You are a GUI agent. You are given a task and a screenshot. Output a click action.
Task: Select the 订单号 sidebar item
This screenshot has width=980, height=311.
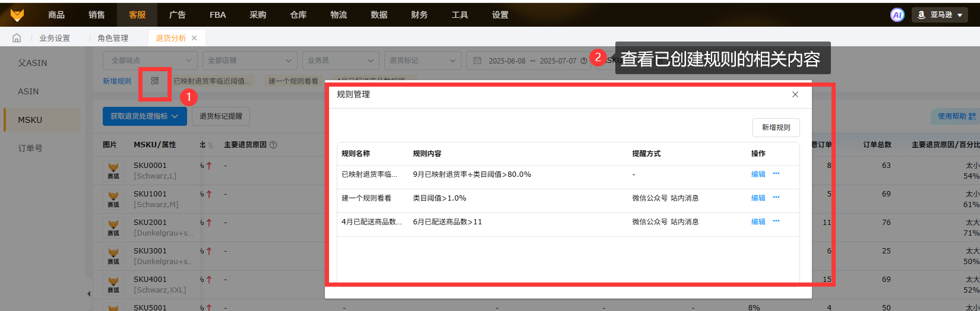(30, 148)
